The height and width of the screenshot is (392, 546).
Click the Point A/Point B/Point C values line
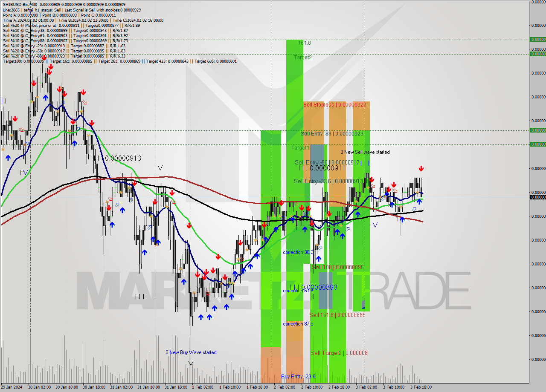pos(59,15)
